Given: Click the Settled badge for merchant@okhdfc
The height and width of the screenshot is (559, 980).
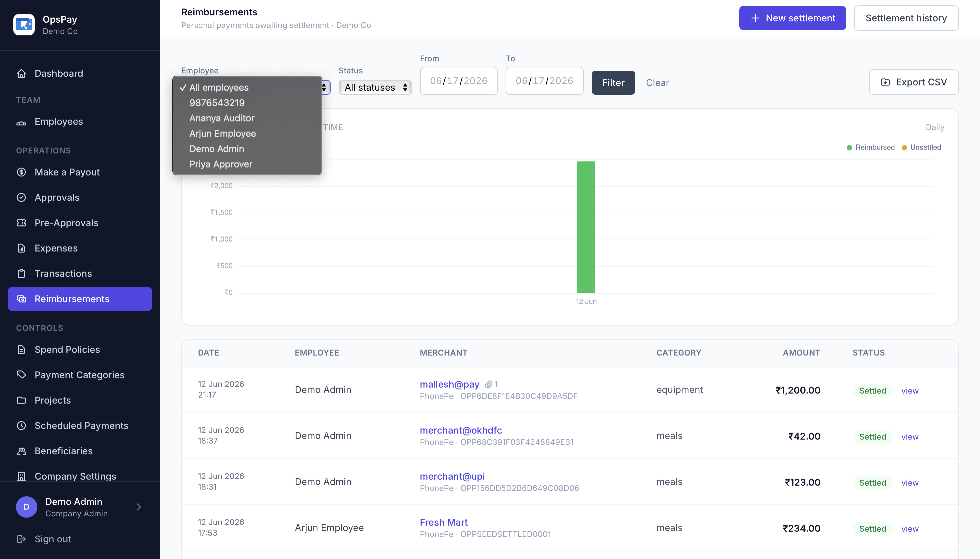Looking at the screenshot, I should 873,437.
